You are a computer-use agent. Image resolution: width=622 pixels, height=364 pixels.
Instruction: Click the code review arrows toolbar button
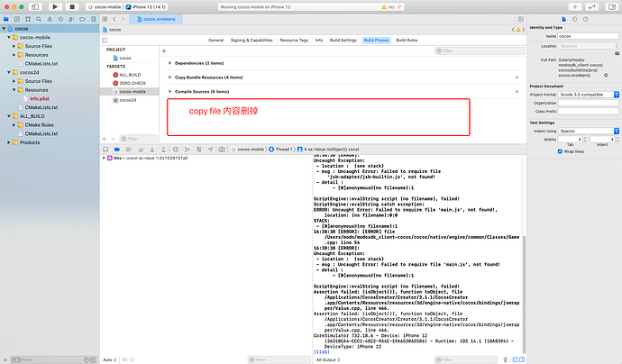pyautogui.click(x=591, y=6)
